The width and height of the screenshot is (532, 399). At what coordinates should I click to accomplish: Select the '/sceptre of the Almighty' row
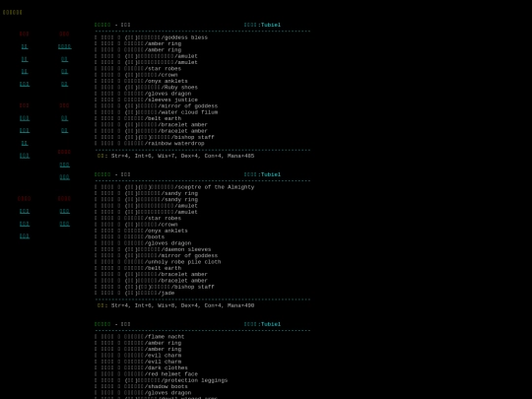(174, 187)
